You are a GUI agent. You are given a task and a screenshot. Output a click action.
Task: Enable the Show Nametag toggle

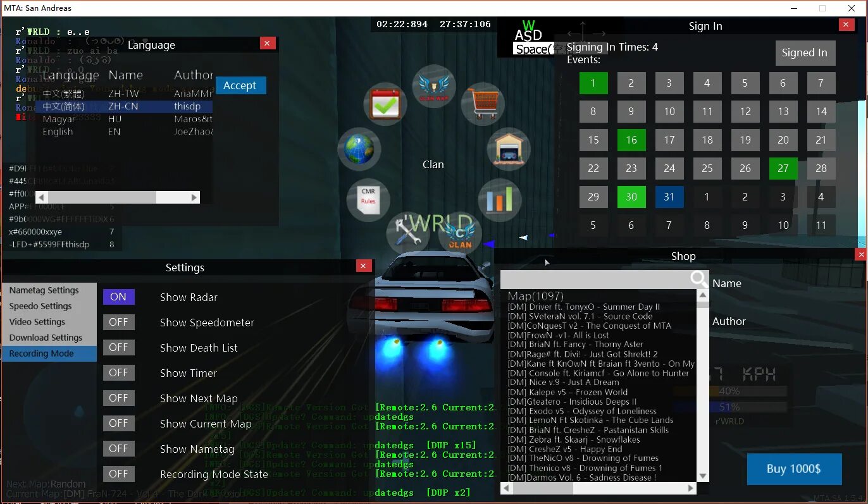coord(119,448)
